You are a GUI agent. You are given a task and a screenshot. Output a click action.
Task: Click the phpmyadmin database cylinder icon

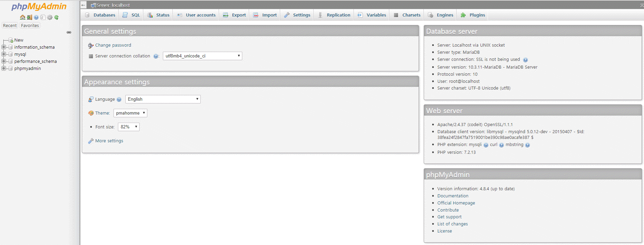[x=10, y=69]
